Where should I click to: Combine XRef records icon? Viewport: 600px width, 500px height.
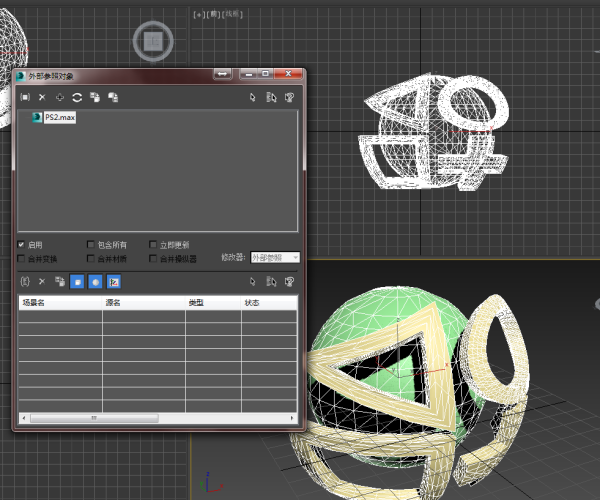60,97
